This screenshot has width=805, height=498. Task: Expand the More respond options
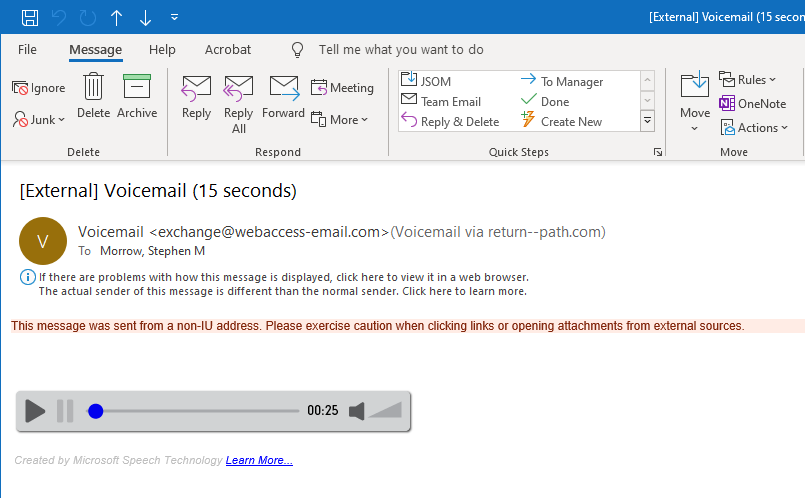pyautogui.click(x=340, y=120)
